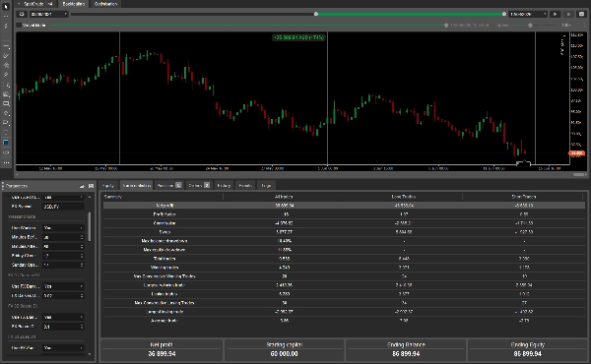Select the Max equity drawdown row

coord(344,250)
